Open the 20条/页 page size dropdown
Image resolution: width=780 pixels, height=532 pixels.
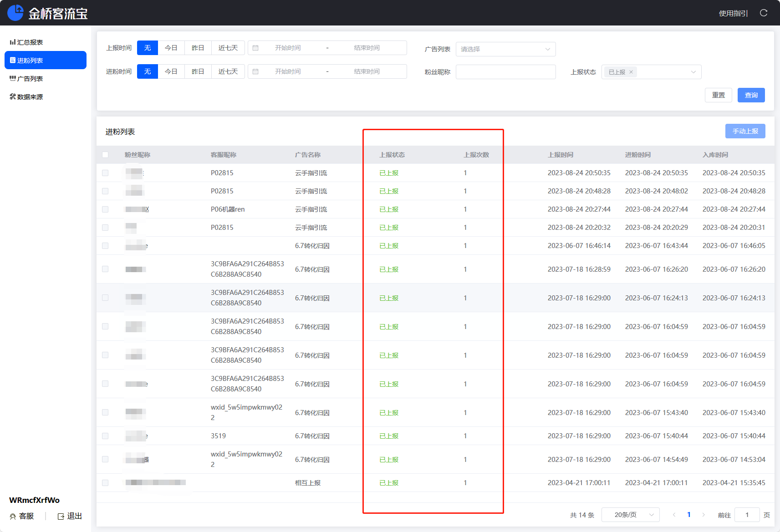[630, 515]
